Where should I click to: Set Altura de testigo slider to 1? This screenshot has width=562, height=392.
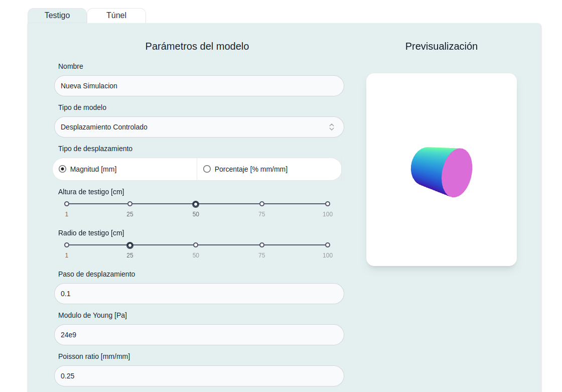coord(67,204)
